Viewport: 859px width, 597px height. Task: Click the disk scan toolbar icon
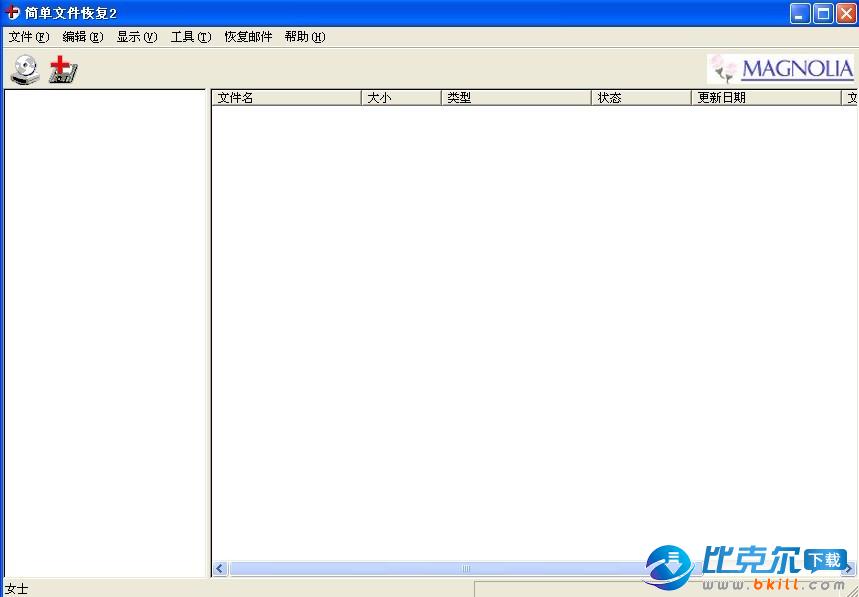click(24, 69)
